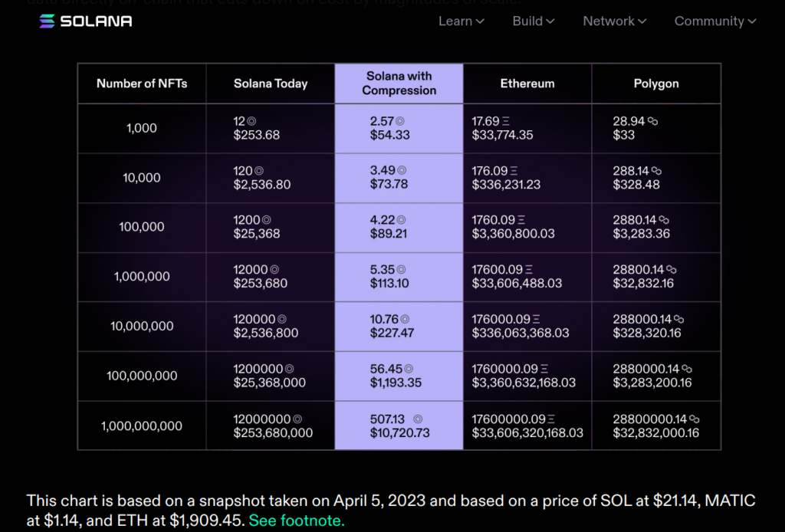Click the ETH symbol next to 176.09
This screenshot has width=785, height=532.
pyautogui.click(x=514, y=171)
